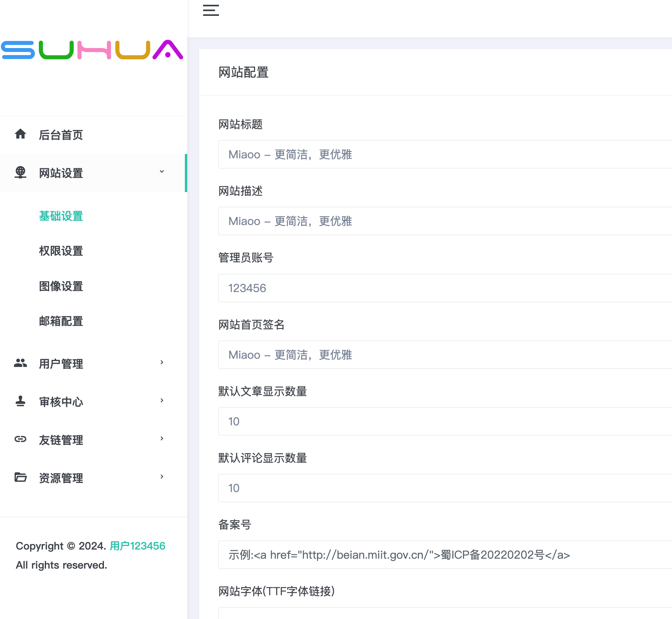This screenshot has width=672, height=619.
Task: Click the 网站标题 label text
Action: [240, 124]
